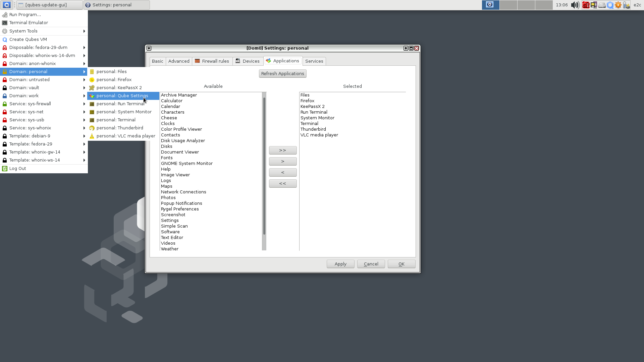
Task: Expand the System Tools submenu
Action: coord(23,31)
